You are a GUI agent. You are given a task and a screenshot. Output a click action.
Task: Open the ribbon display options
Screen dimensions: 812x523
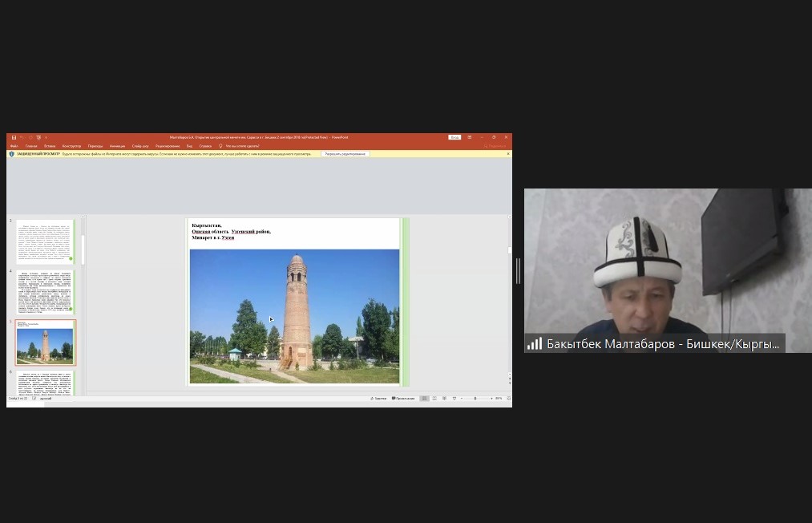point(471,137)
